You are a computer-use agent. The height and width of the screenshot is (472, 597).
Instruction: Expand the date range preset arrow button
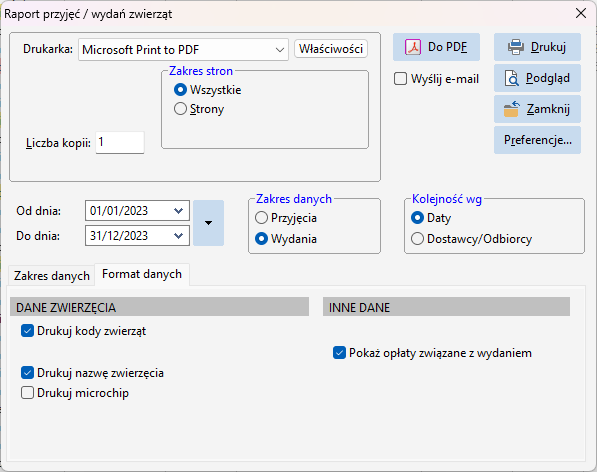[208, 223]
